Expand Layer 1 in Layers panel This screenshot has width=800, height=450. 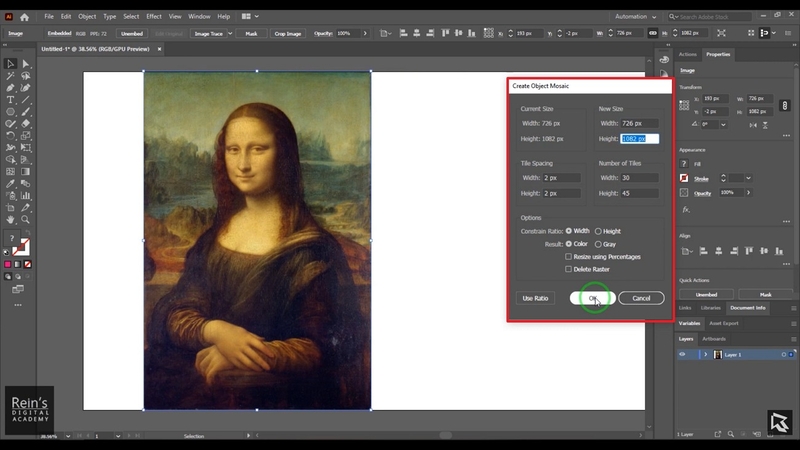coord(705,355)
